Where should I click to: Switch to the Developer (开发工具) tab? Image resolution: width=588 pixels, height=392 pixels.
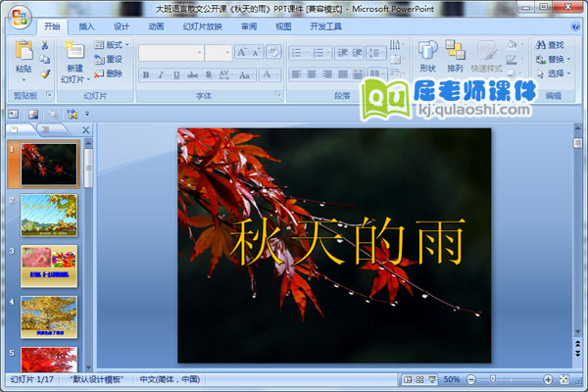click(325, 26)
